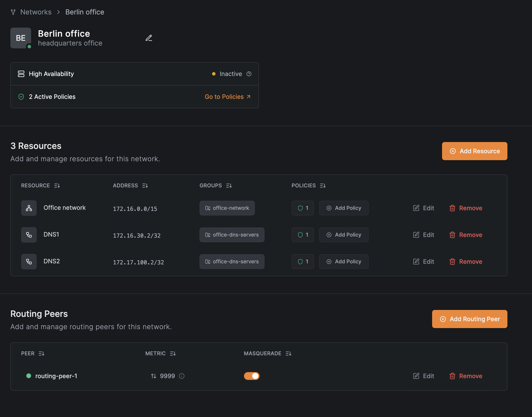The height and width of the screenshot is (417, 532).
Task: Click the Office network resource icon
Action: pyautogui.click(x=29, y=208)
